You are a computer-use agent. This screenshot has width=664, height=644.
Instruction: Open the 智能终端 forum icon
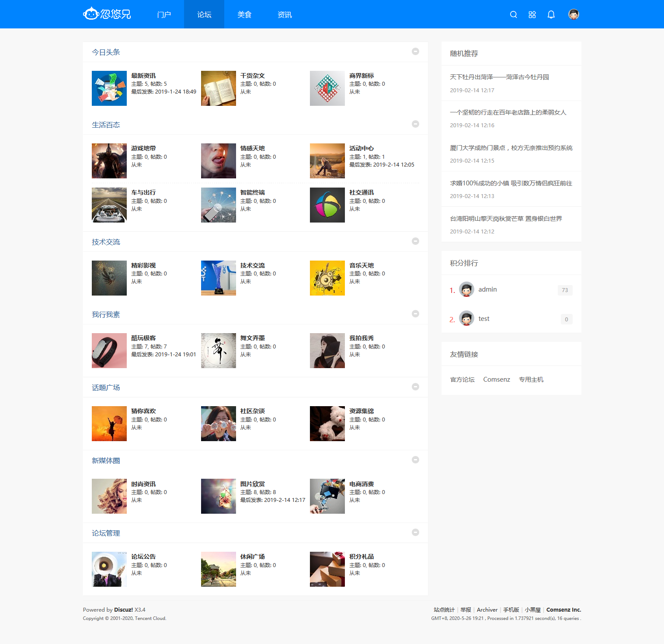pyautogui.click(x=219, y=205)
